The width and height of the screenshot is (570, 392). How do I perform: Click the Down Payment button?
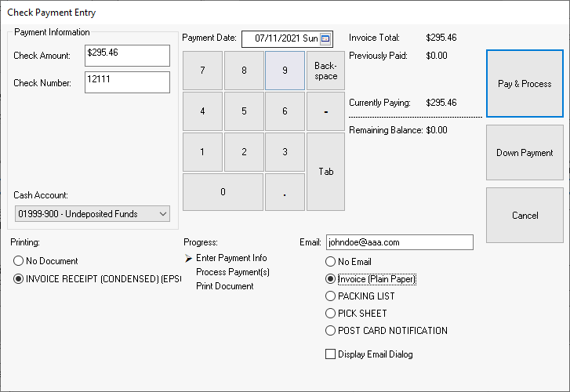coord(525,153)
